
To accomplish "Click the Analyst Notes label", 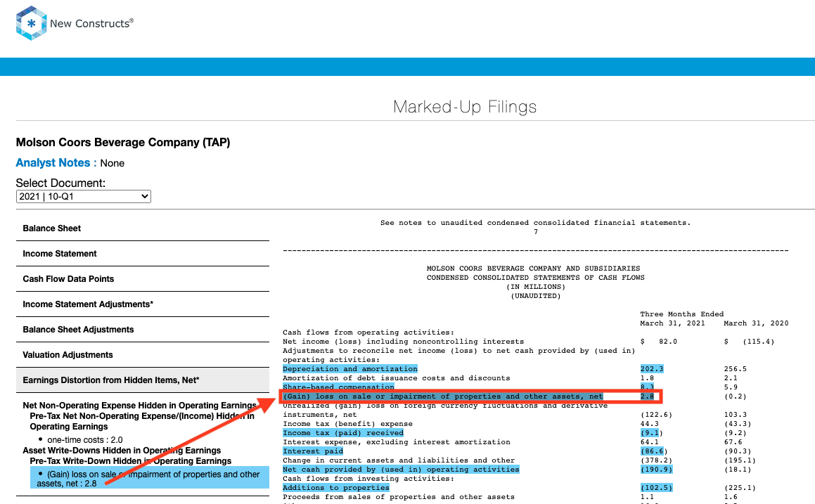I will pos(56,162).
